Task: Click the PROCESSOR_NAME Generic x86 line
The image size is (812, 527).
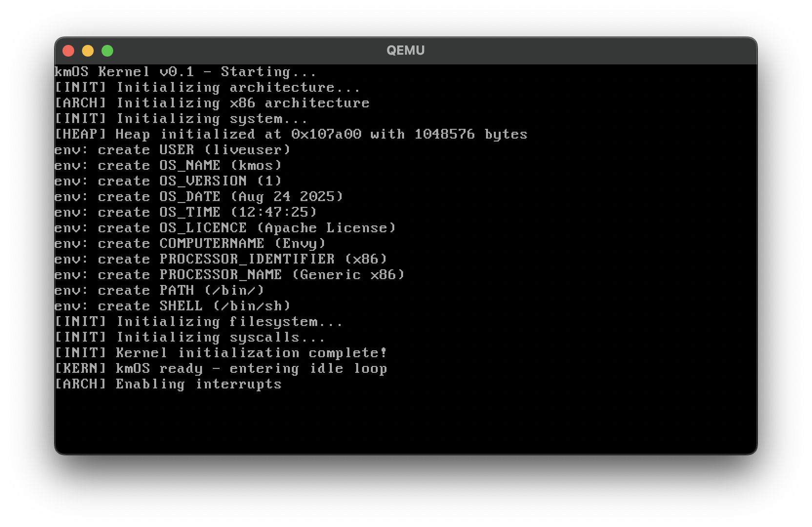Action: 229,275
